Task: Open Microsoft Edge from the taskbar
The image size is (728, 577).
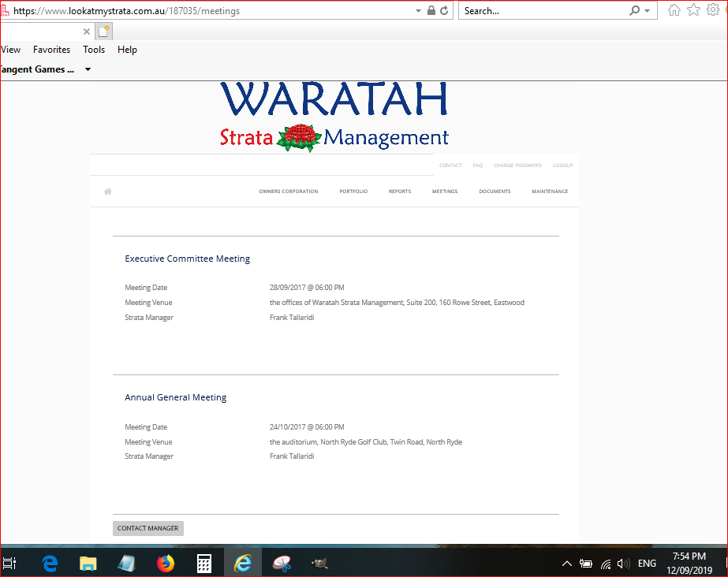Action: click(x=50, y=564)
